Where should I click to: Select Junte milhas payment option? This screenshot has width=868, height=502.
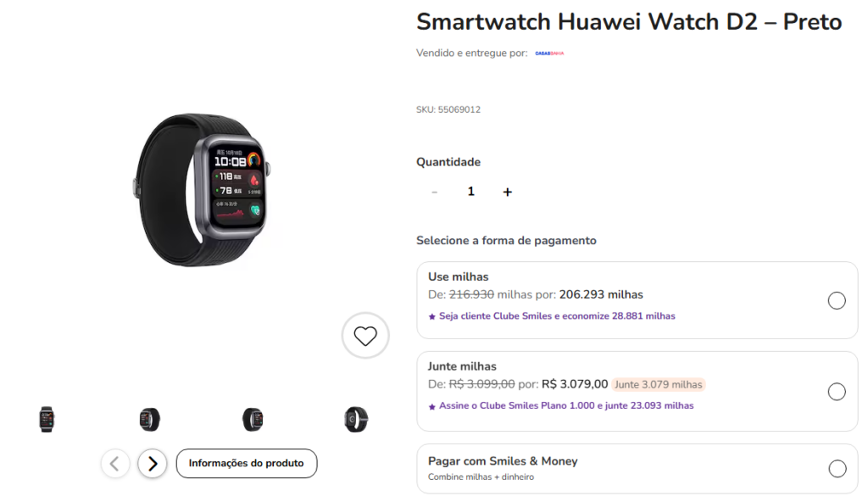tap(837, 392)
